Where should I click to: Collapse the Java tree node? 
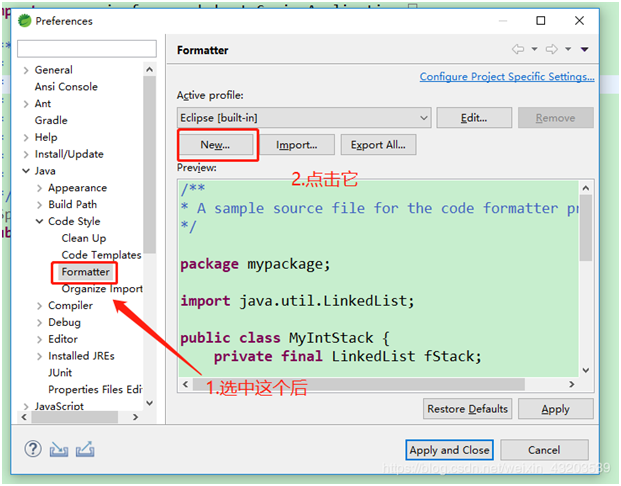26,171
